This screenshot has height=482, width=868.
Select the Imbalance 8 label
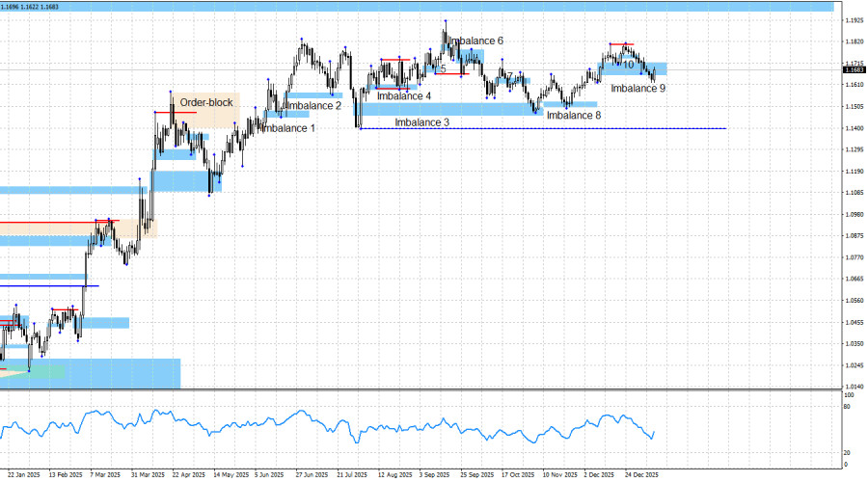(574, 116)
